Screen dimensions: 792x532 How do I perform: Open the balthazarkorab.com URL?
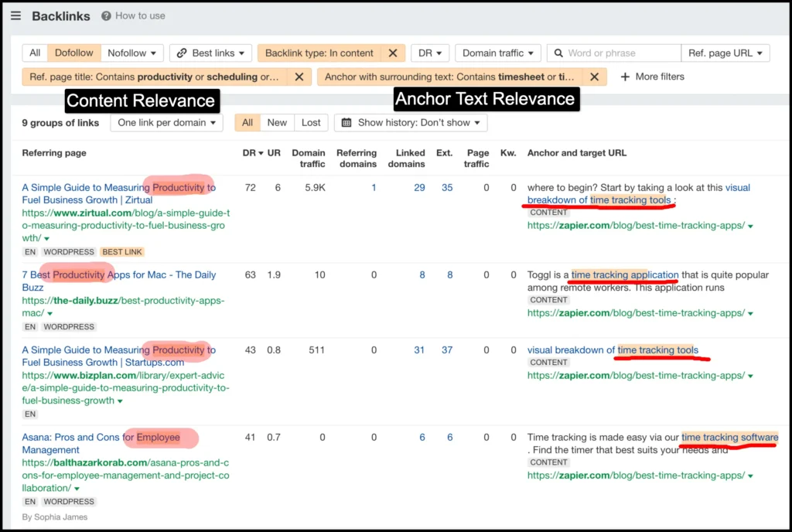[125, 475]
